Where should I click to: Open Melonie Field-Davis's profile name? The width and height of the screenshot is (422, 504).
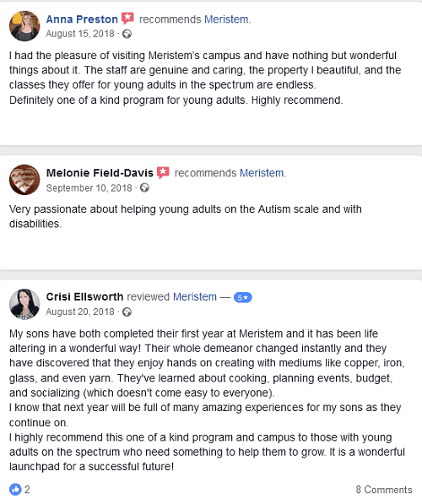pos(100,173)
